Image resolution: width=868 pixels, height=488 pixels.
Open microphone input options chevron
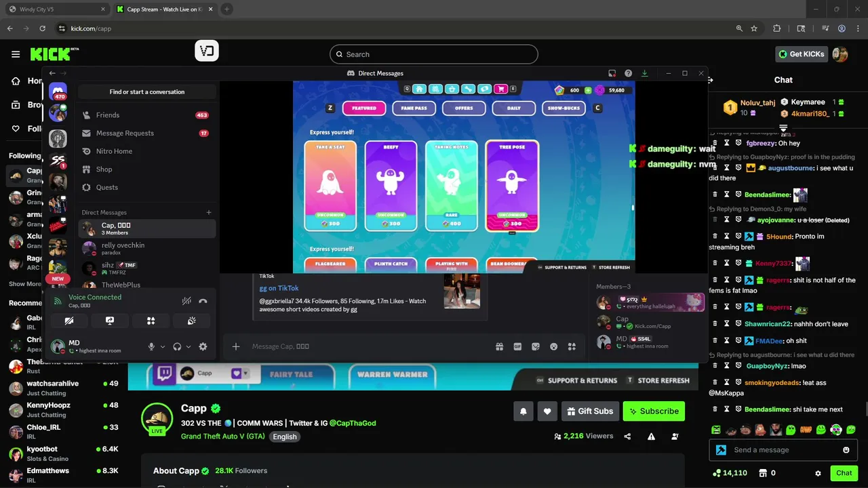click(x=163, y=347)
